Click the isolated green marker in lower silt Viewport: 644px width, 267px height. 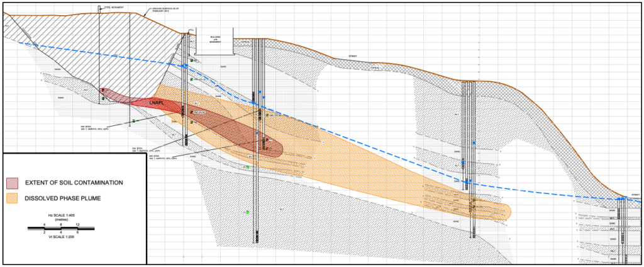tap(248, 212)
